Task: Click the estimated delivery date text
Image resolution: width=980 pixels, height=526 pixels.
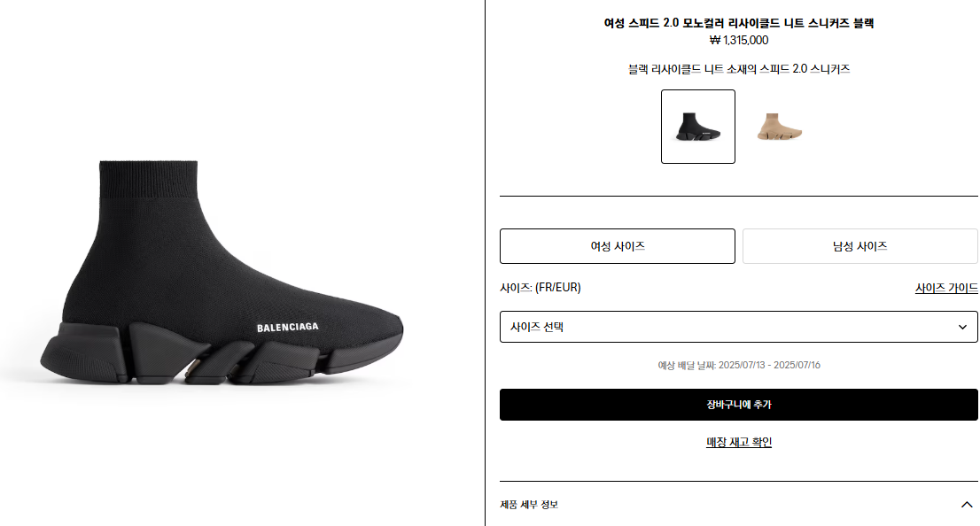Action: point(739,365)
